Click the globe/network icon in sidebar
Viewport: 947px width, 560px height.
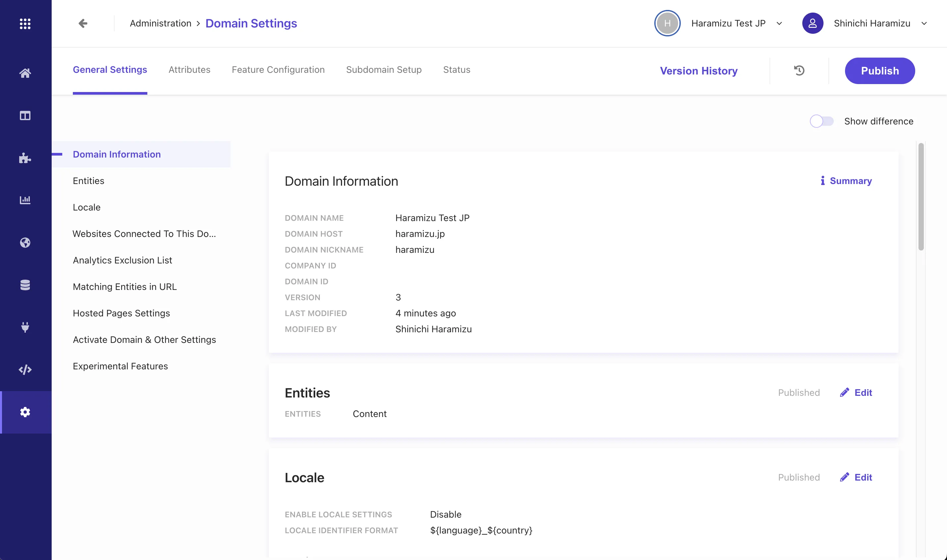(x=25, y=243)
